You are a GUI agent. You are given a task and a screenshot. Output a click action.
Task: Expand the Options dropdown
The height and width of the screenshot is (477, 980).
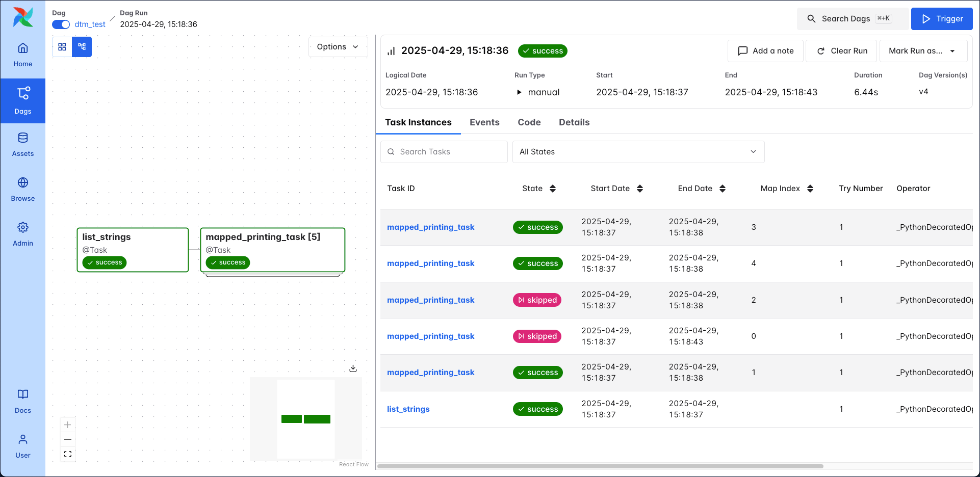338,47
